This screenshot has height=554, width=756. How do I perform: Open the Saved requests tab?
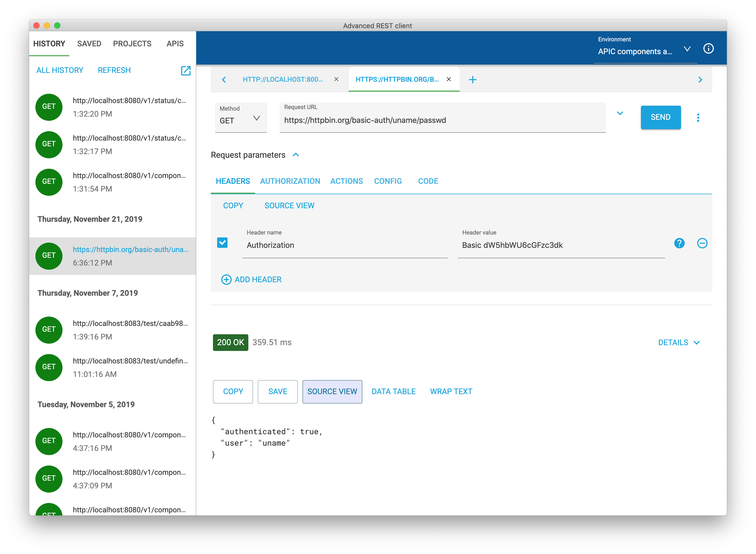[89, 43]
